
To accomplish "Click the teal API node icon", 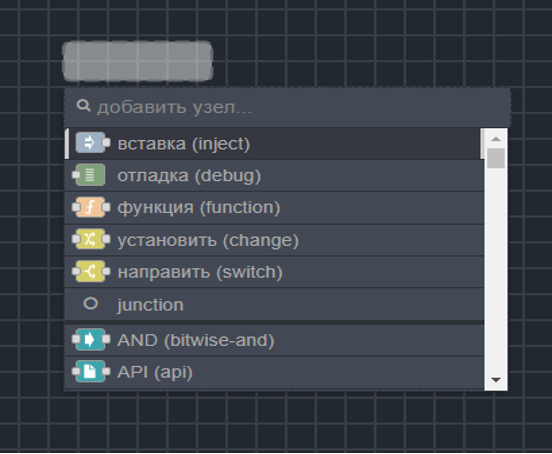I will [91, 371].
